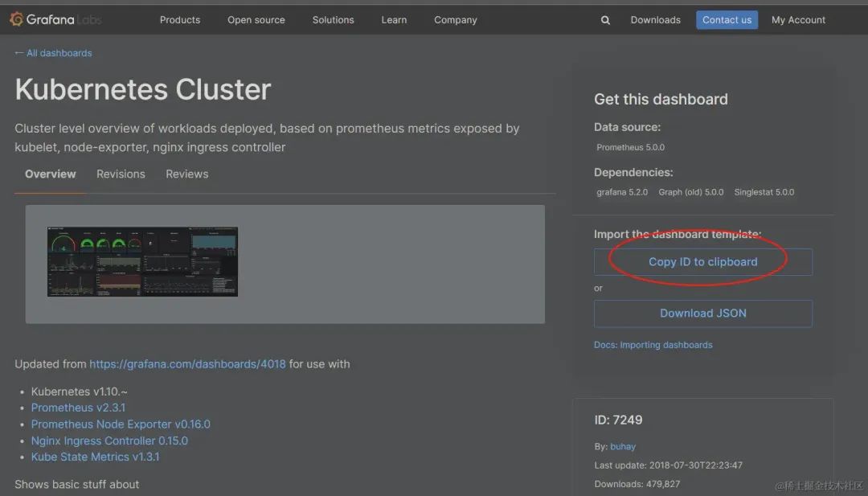Click the Contact us button
This screenshot has height=496, width=868.
[727, 20]
